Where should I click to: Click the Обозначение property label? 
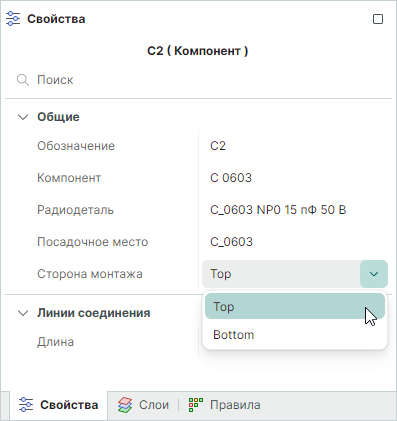point(76,146)
